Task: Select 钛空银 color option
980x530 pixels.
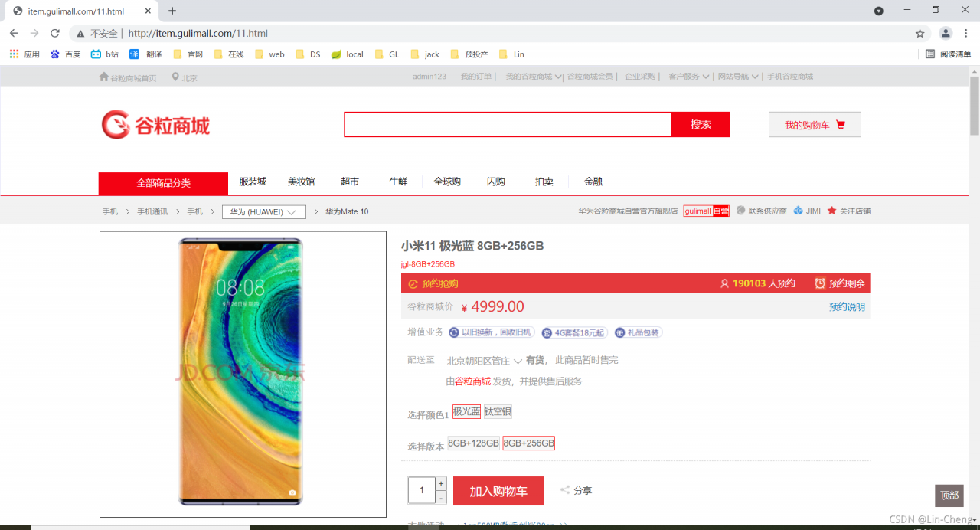Action: click(x=498, y=411)
